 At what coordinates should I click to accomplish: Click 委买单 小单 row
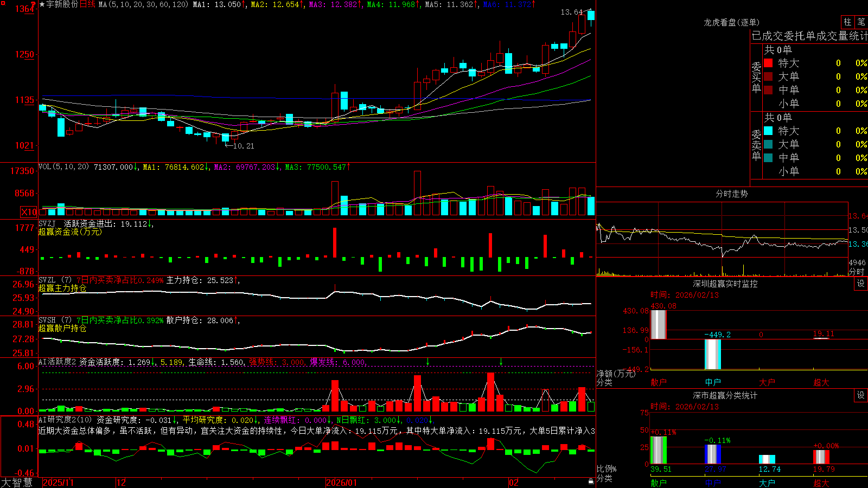point(815,104)
